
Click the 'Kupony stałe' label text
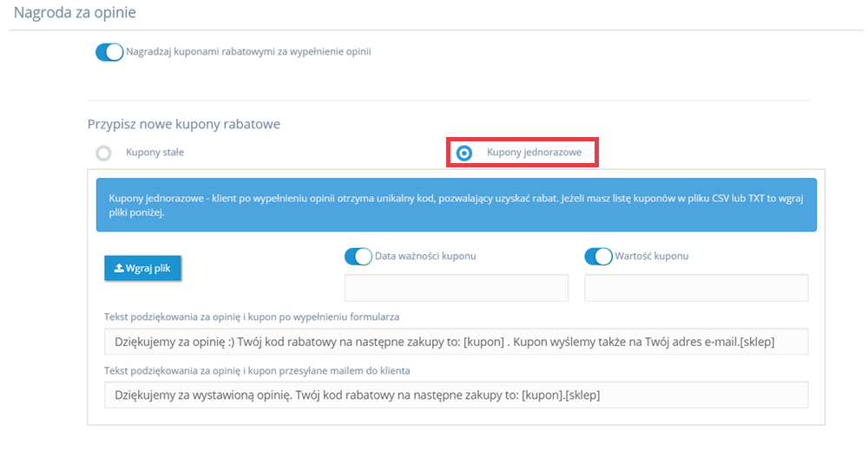pyautogui.click(x=155, y=152)
